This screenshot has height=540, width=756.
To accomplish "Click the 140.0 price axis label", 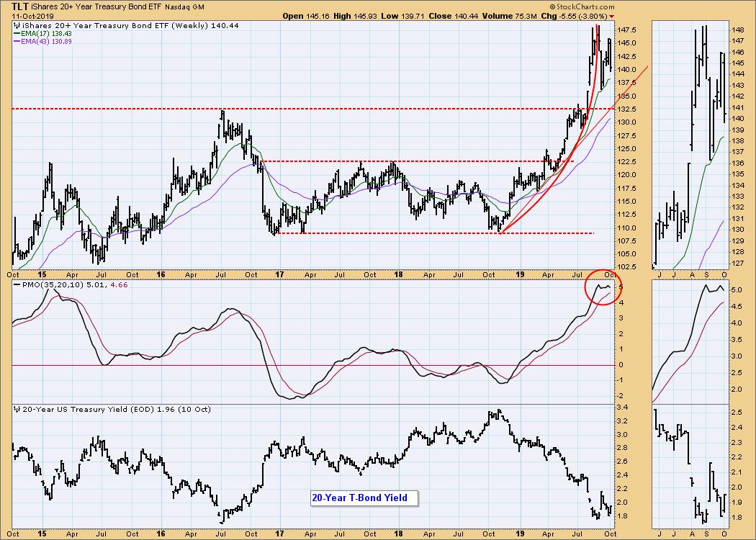I will coord(626,69).
